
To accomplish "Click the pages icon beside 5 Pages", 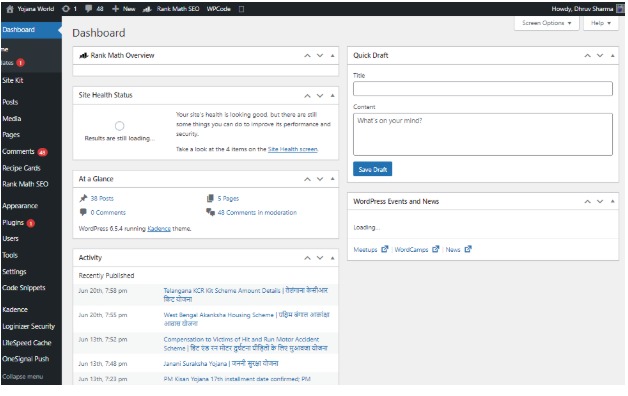I will click(210, 198).
